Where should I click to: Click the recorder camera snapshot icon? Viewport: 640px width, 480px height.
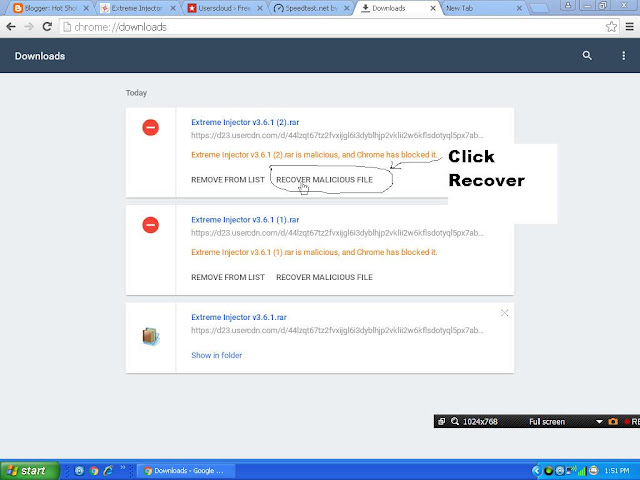click(613, 422)
